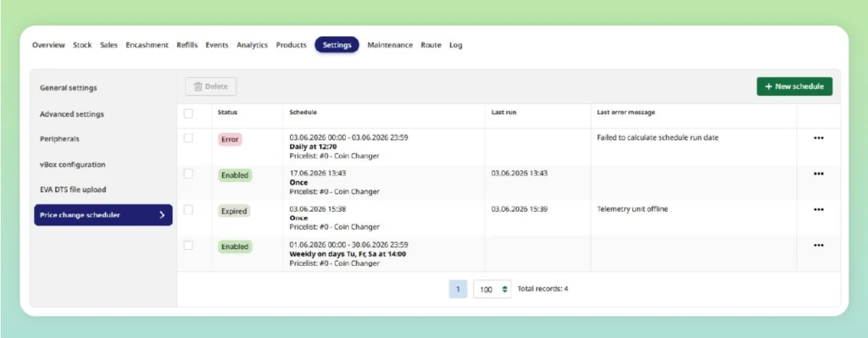
Task: Switch to the Stock tab
Action: [x=82, y=46]
